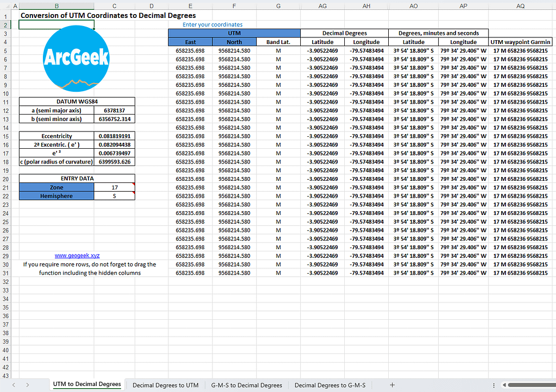The image size is (556, 392).
Task: Select e'² value 0.006739497
Action: pos(115,153)
